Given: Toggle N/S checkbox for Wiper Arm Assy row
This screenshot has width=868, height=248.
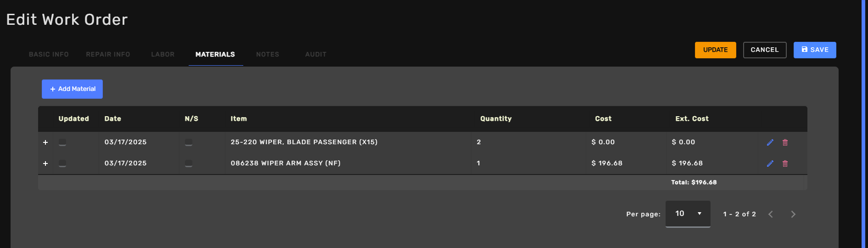Looking at the screenshot, I should pyautogui.click(x=189, y=163).
